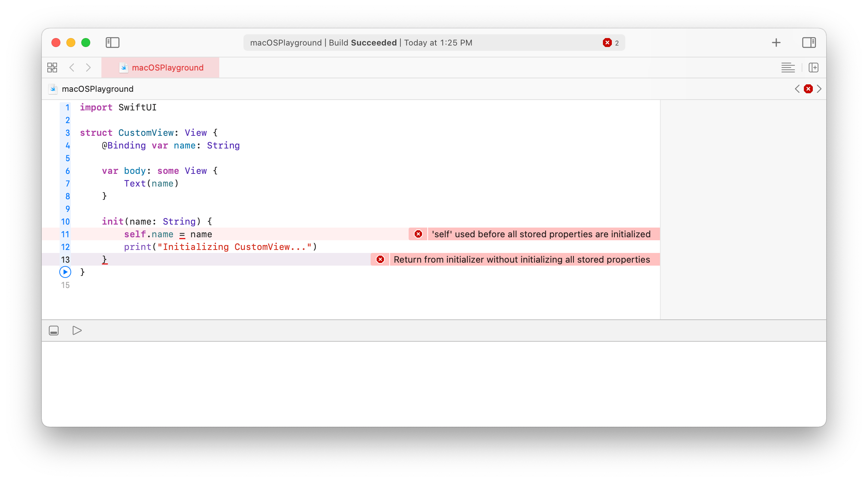Click the 'self' used before error message

click(541, 234)
